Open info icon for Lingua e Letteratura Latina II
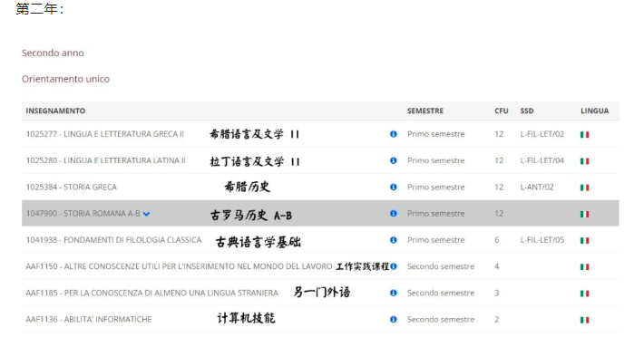The height and width of the screenshot is (347, 644). tap(394, 160)
